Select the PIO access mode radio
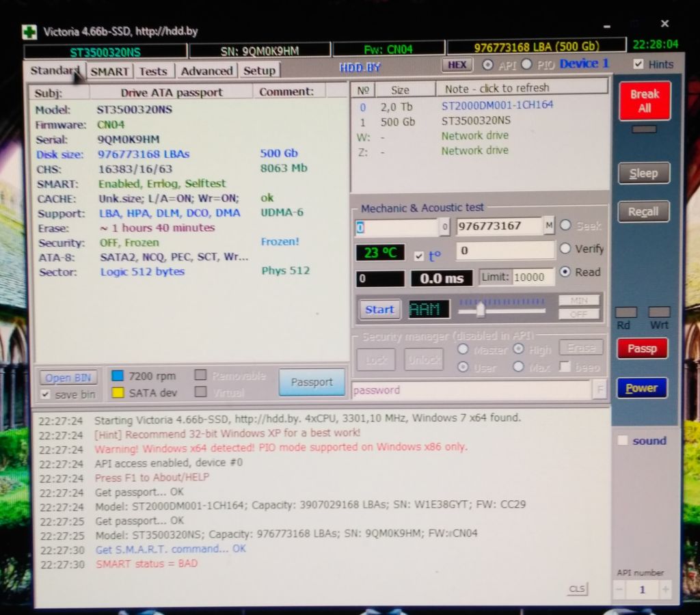Screen dimensions: 700x615 (527, 65)
